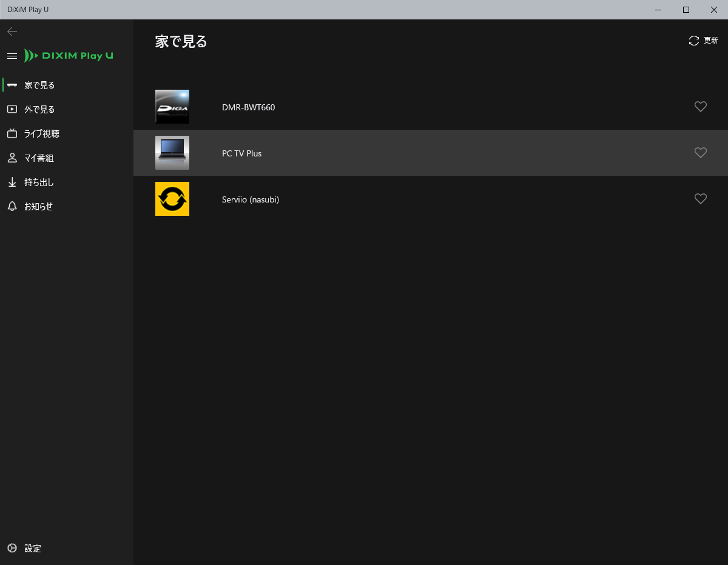
Task: Maximize the DiXiM Play U window
Action: tap(686, 10)
